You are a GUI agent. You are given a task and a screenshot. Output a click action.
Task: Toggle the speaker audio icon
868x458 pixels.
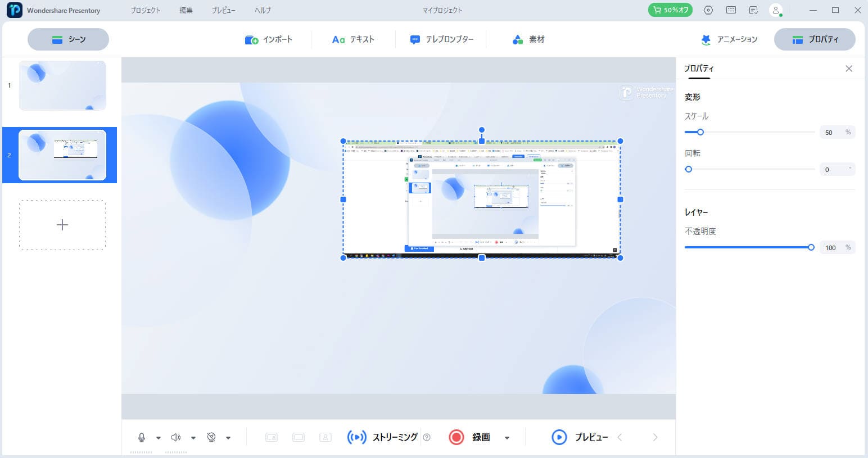176,437
